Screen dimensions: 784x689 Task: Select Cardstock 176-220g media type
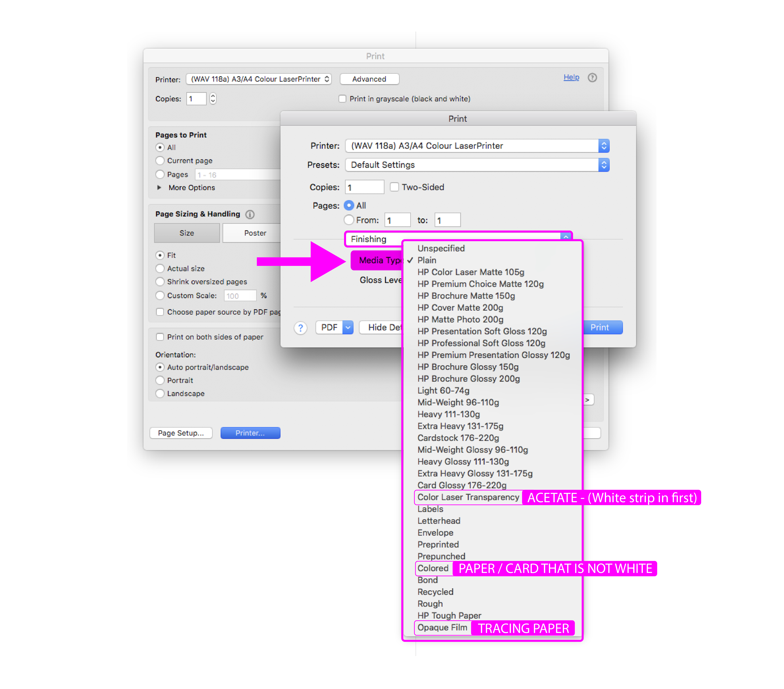tap(458, 438)
